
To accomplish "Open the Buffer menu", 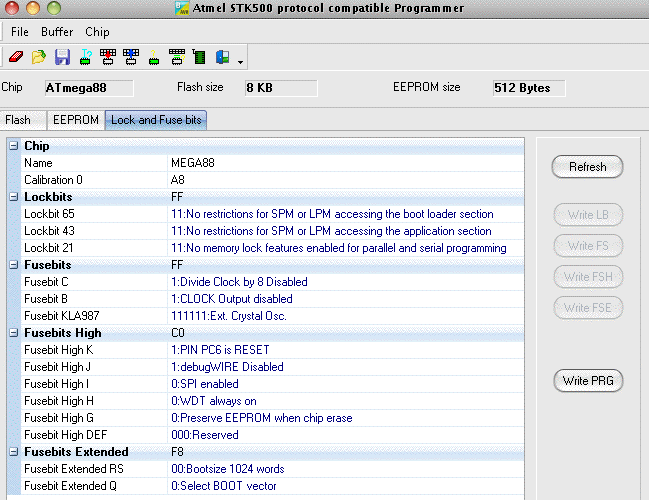I will (57, 32).
